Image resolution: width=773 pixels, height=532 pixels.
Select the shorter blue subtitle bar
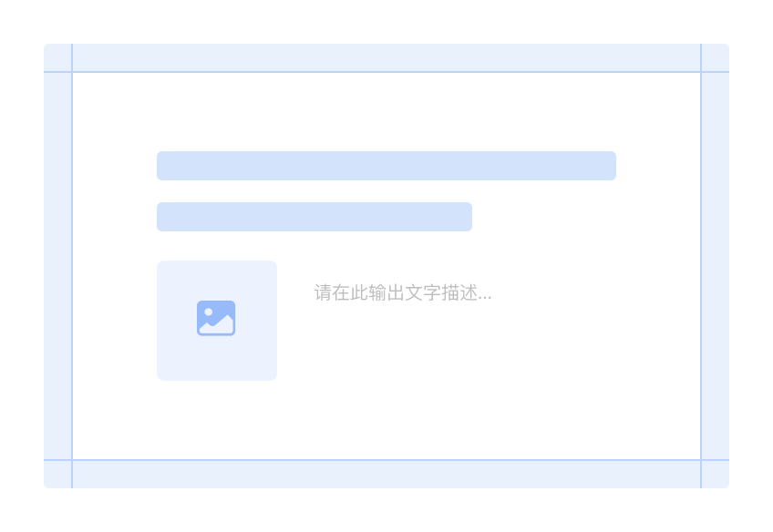click(314, 217)
